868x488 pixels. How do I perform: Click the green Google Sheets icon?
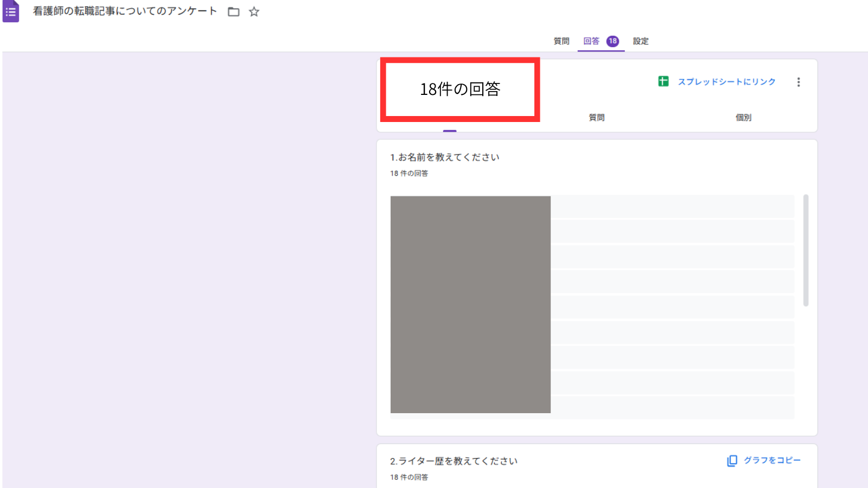tap(663, 81)
